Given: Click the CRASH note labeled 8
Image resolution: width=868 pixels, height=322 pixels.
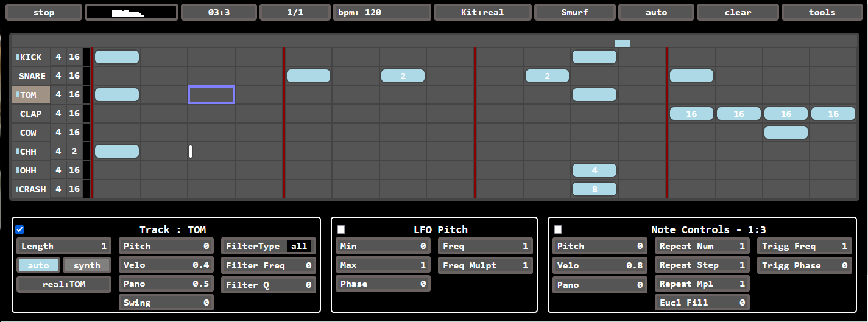Looking at the screenshot, I should (595, 189).
